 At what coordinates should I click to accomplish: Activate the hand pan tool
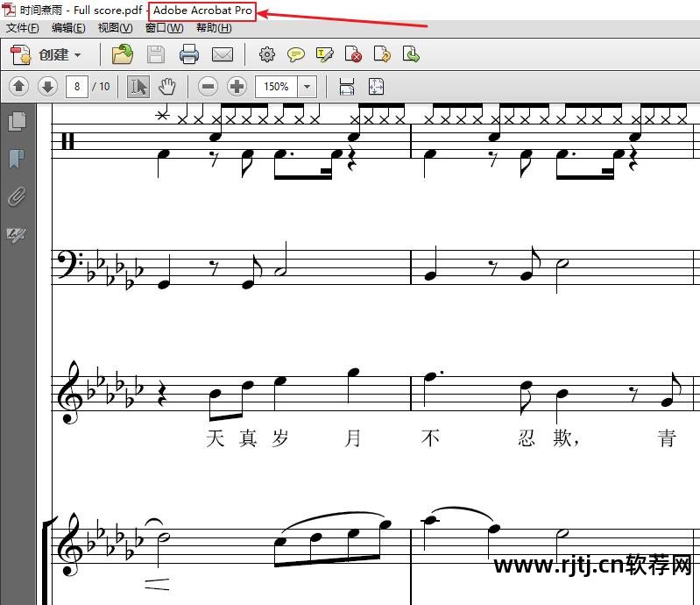[167, 86]
